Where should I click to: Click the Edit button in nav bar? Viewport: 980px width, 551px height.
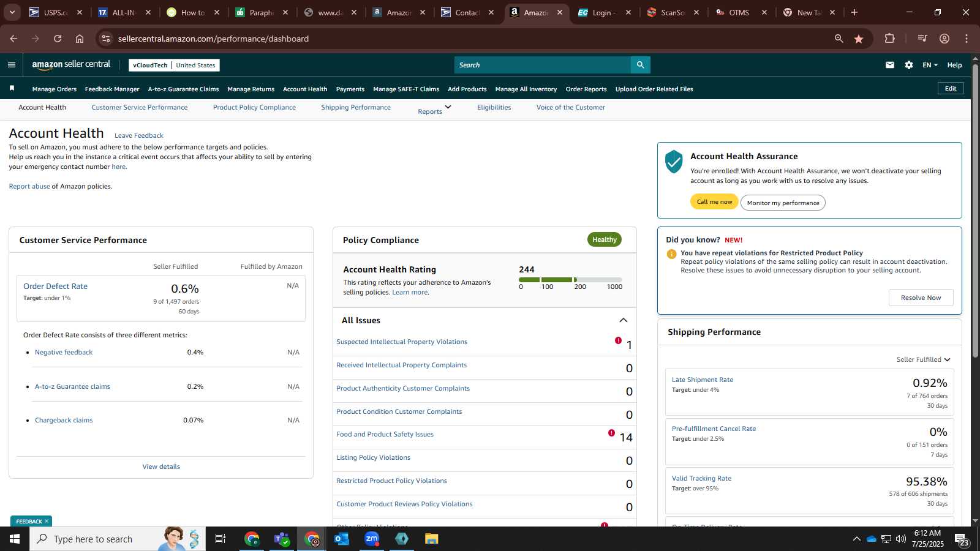[x=951, y=88]
